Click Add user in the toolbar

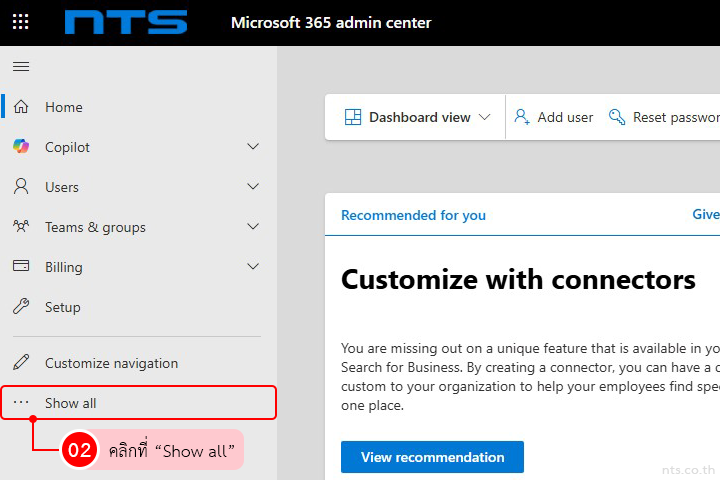tap(554, 117)
